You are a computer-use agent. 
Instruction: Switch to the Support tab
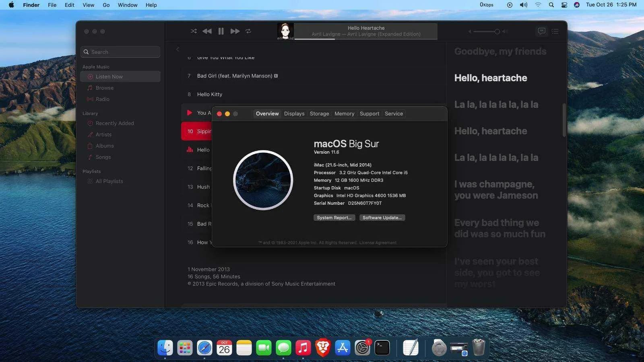coord(369,114)
